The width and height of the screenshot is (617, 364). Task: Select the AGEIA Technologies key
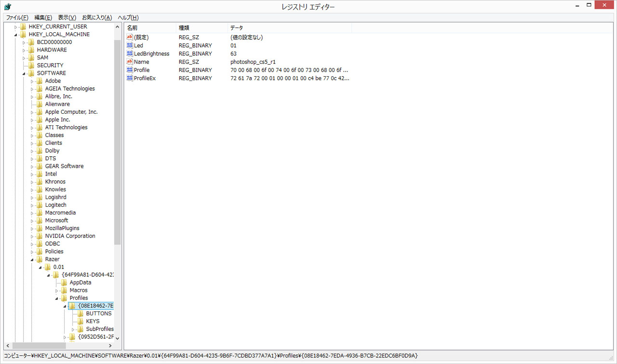(70, 89)
